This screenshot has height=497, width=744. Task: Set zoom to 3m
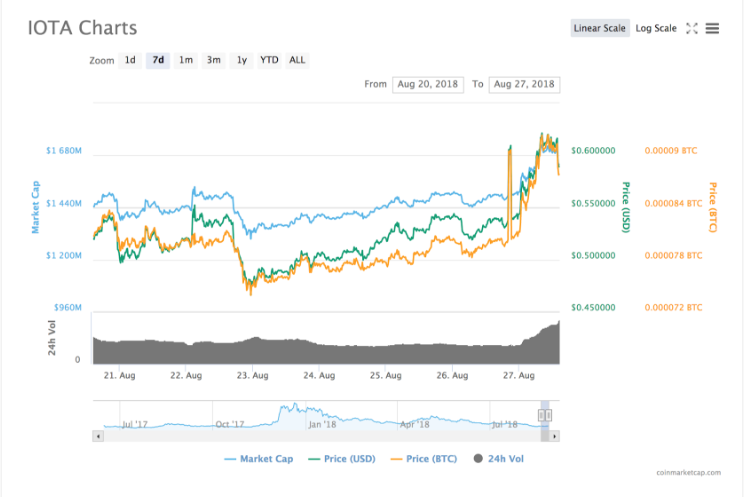coord(214,60)
